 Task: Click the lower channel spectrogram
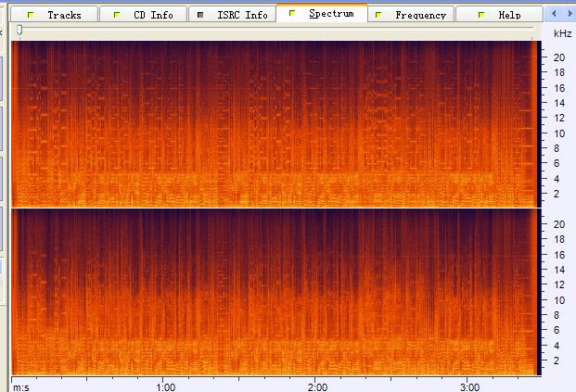click(x=276, y=292)
